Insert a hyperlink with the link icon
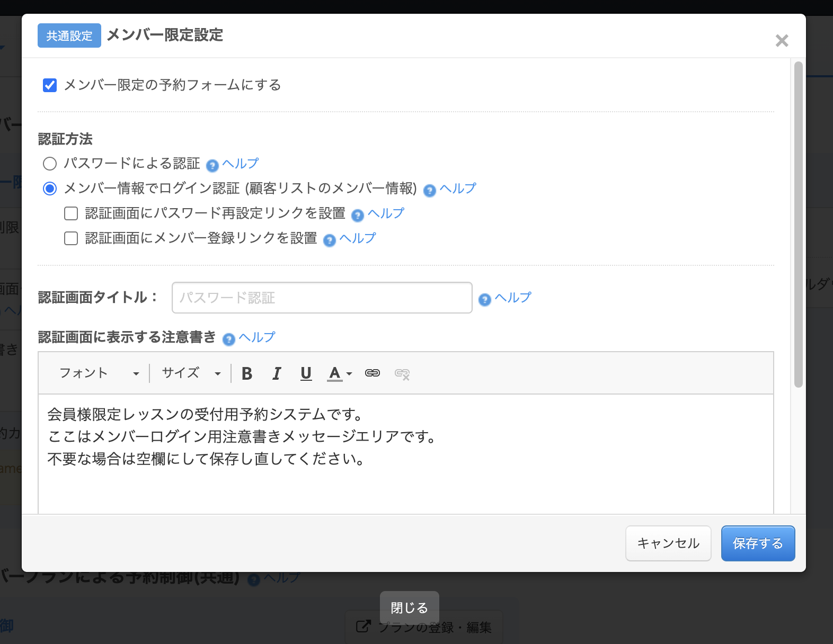Screen dimensions: 833x644 coord(373,373)
